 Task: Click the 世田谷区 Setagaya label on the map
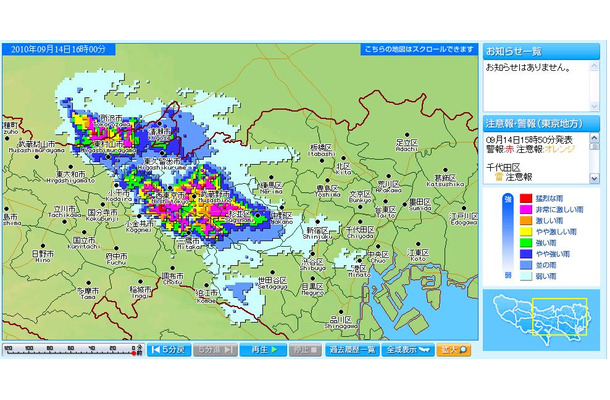click(x=272, y=283)
